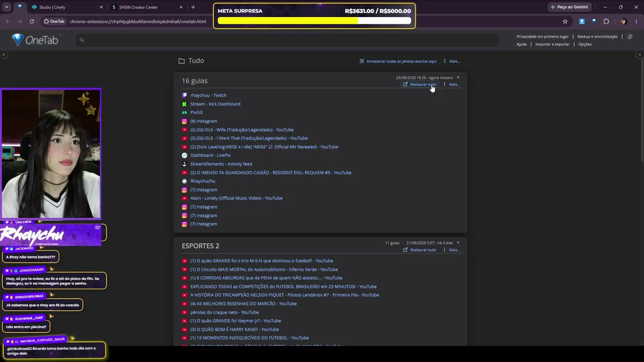
Task: Open the blue download extension icon
Action: click(582, 22)
